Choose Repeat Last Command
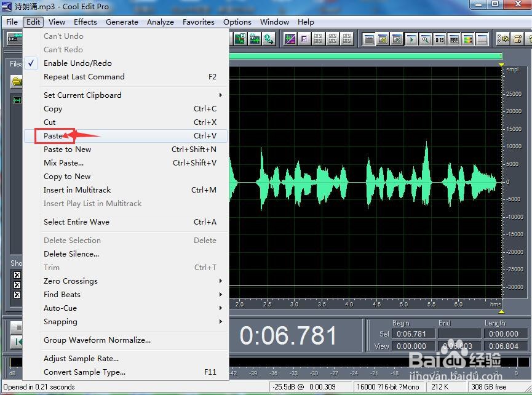The width and height of the screenshot is (532, 395). [125, 77]
